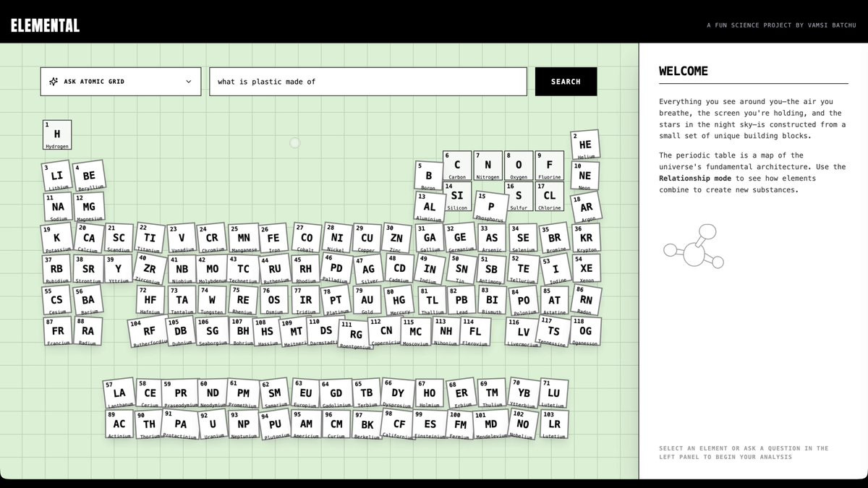Select the Fluorine element tile
This screenshot has height=488, width=868.
pyautogui.click(x=549, y=166)
